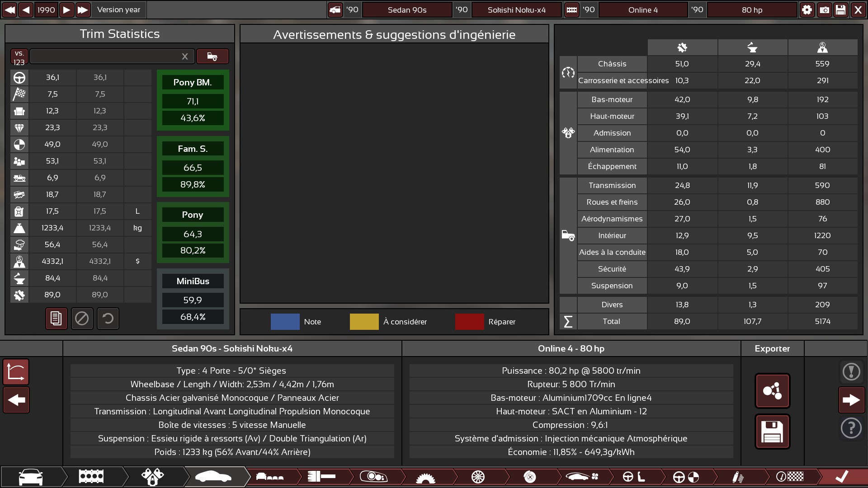Switch to the engine family bottom tab
Image resolution: width=868 pixels, height=488 pixels.
coord(91,477)
